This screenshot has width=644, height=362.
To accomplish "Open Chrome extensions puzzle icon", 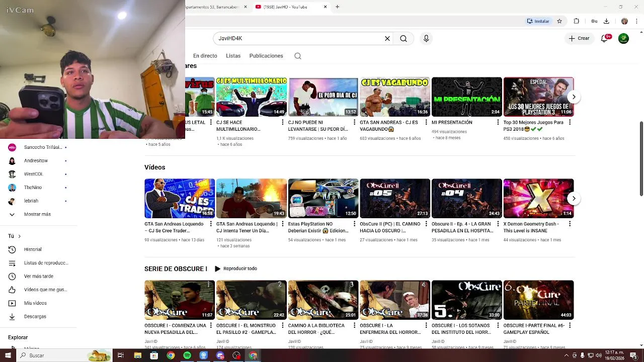I will coord(577,21).
